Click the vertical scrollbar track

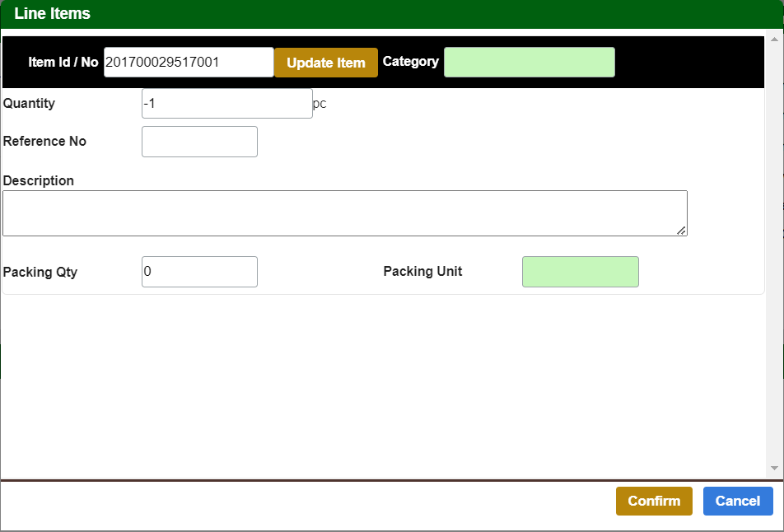[774, 247]
